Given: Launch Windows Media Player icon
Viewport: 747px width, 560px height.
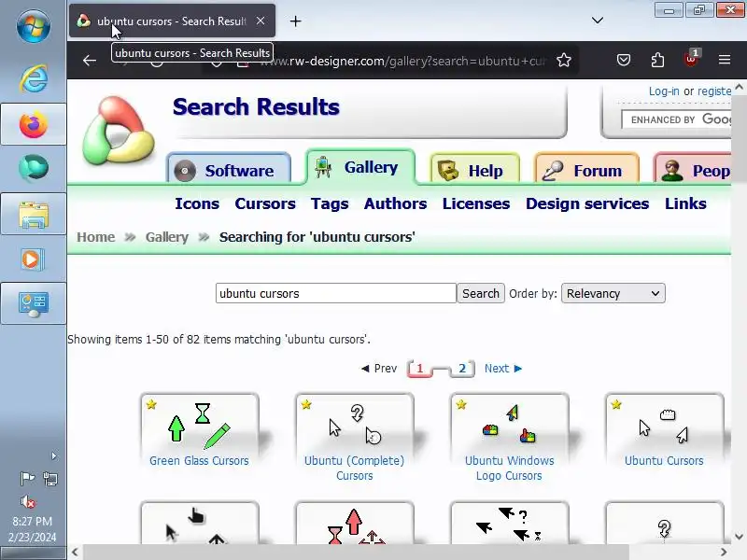Looking at the screenshot, I should [x=34, y=259].
